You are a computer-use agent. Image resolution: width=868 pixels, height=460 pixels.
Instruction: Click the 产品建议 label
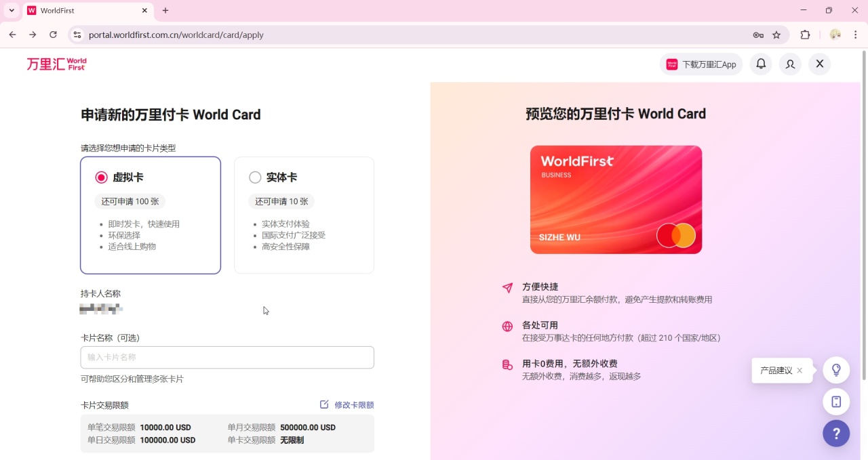[776, 371]
